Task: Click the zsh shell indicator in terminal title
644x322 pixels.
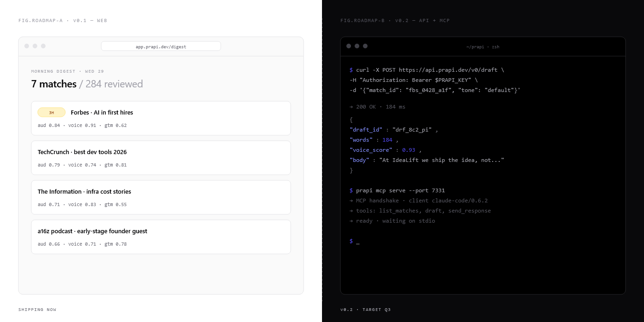Action: coord(495,47)
